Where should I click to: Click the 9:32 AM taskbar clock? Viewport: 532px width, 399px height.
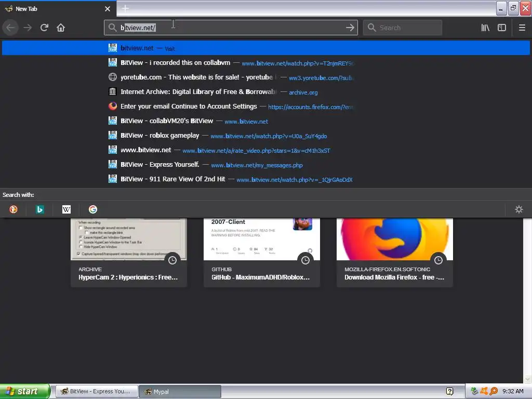tap(513, 391)
